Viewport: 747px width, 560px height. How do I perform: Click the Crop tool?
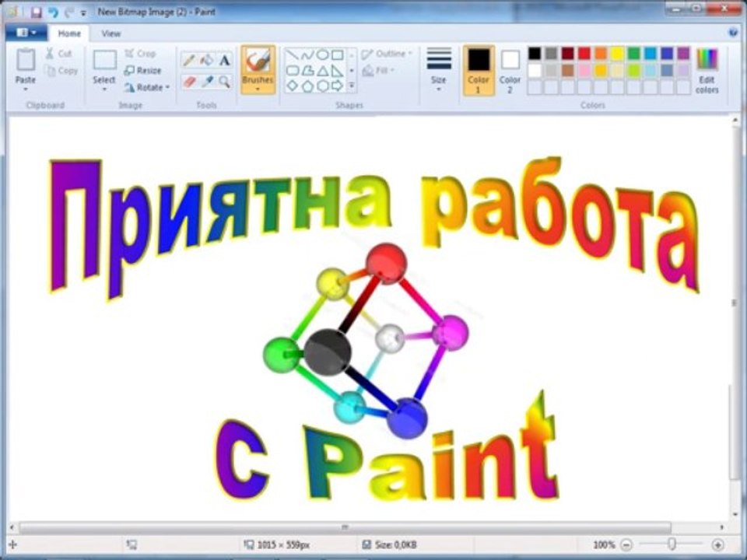coord(140,54)
